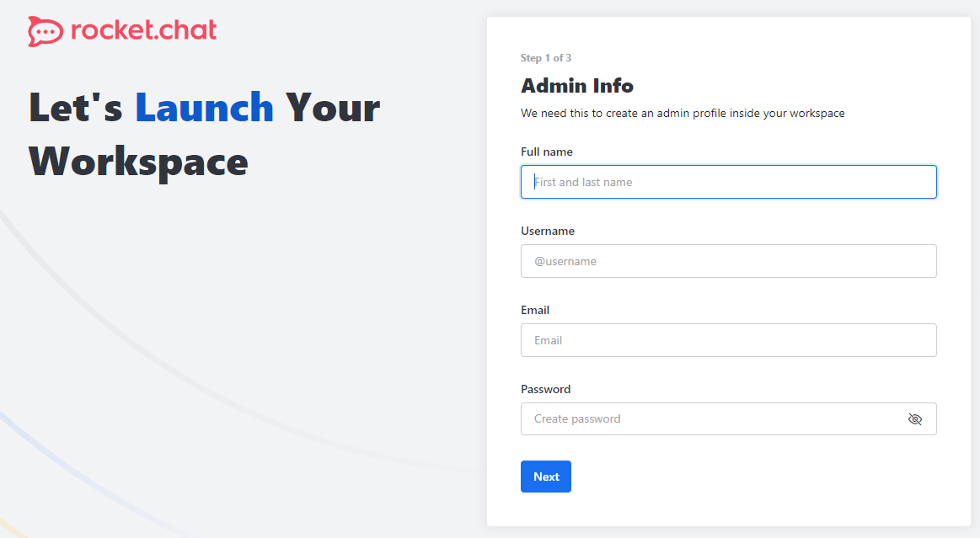Click the "First and last name" placeholder text
This screenshot has height=538, width=980.
pyautogui.click(x=583, y=182)
